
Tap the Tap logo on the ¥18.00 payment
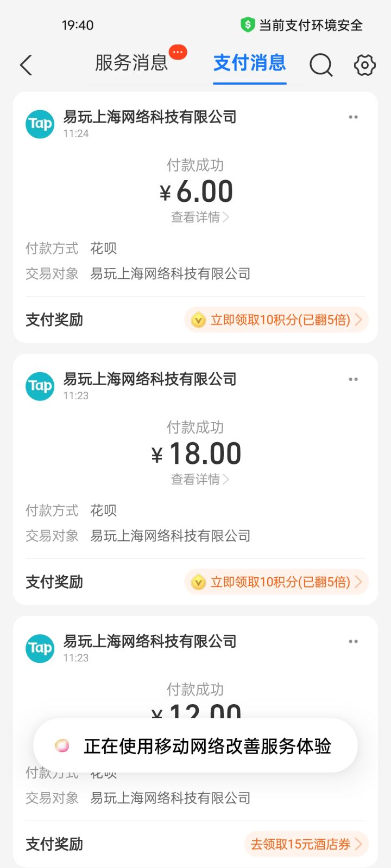tap(40, 386)
